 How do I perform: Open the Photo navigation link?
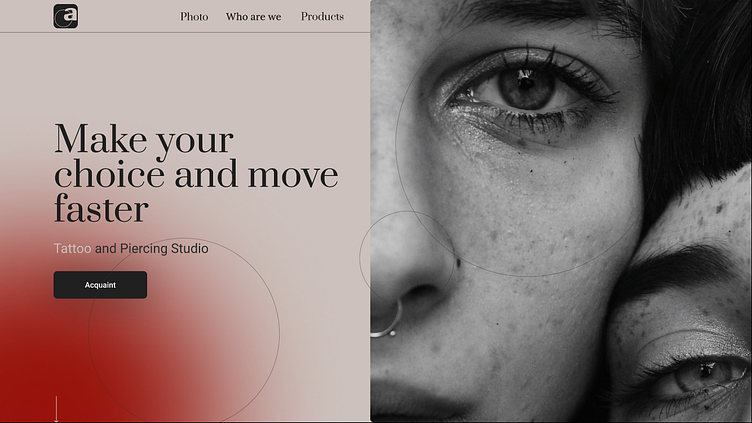194,17
